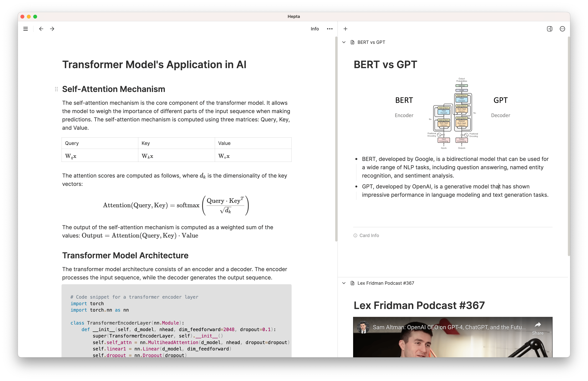
Task: Open the circled ellipsis options menu
Action: (x=562, y=29)
